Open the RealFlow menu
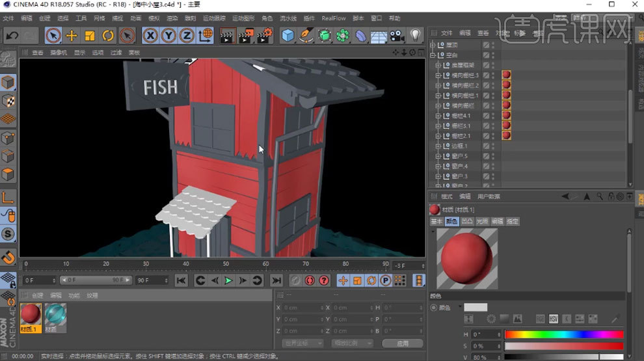The image size is (644, 361). [x=333, y=18]
